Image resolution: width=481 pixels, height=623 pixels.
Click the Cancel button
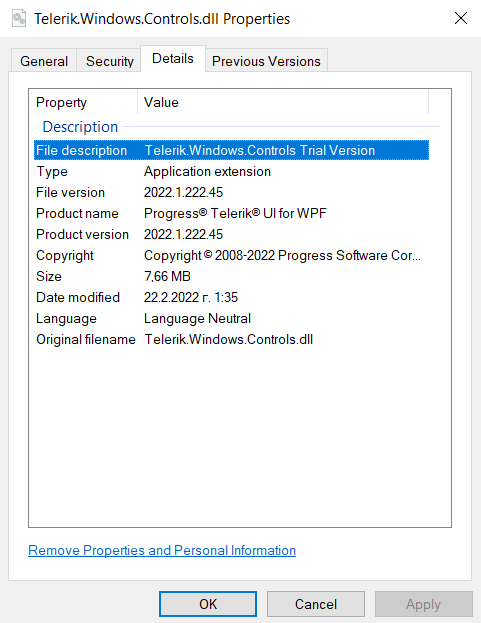coord(316,604)
